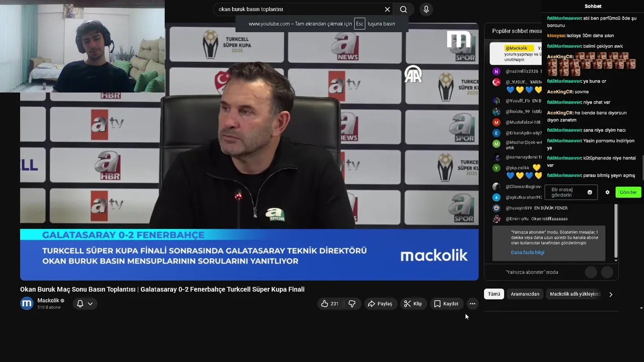Click the pinned @Mackolik chat message

tap(516, 53)
